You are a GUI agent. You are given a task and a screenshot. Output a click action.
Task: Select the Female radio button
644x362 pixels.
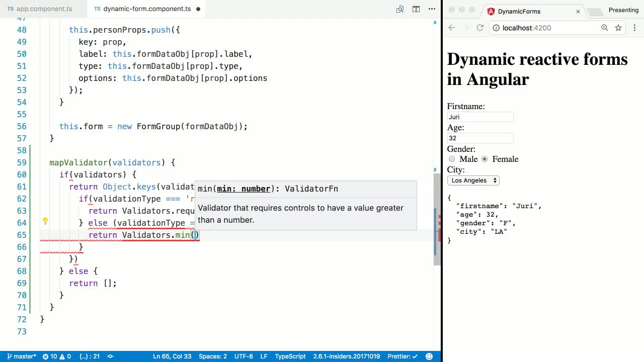tap(485, 159)
